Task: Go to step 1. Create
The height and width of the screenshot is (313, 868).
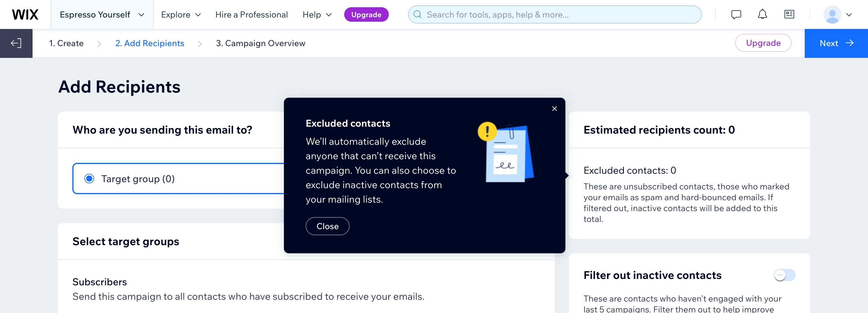Action: tap(66, 43)
